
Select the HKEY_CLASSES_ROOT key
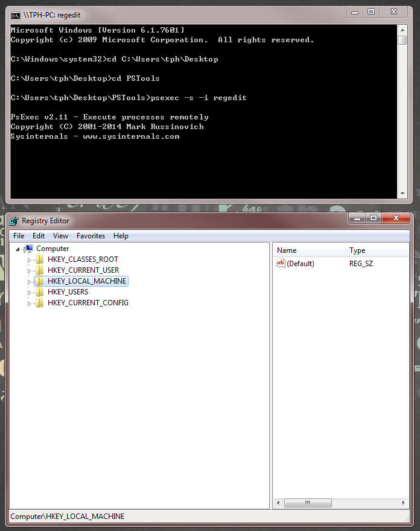click(83, 259)
